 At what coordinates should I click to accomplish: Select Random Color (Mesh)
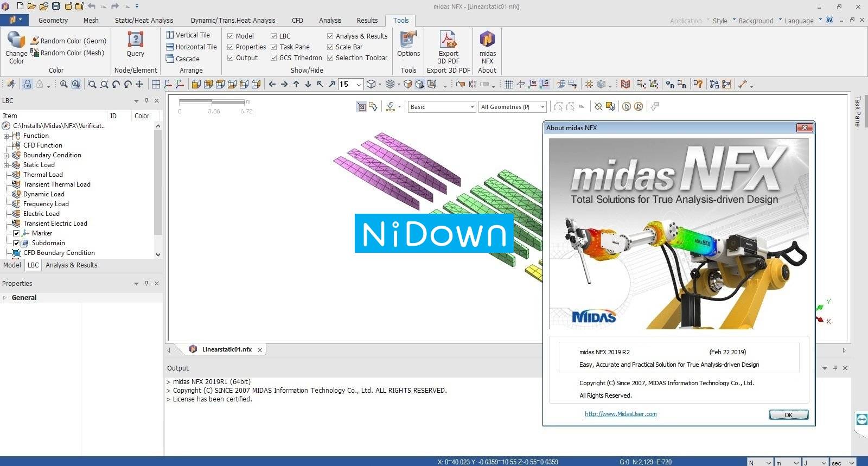click(x=67, y=53)
